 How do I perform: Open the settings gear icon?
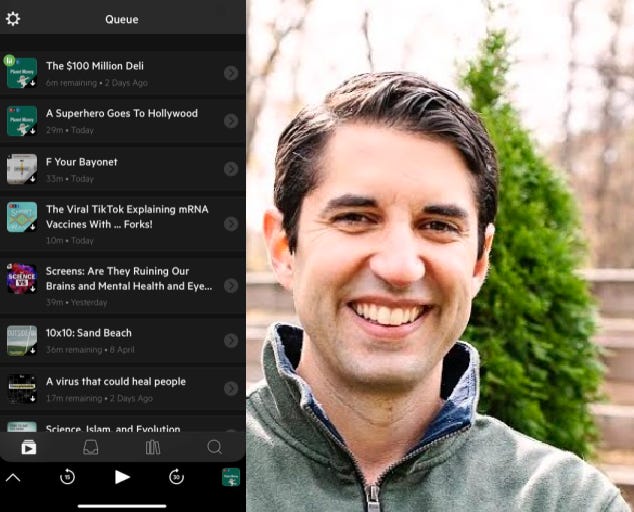13,19
